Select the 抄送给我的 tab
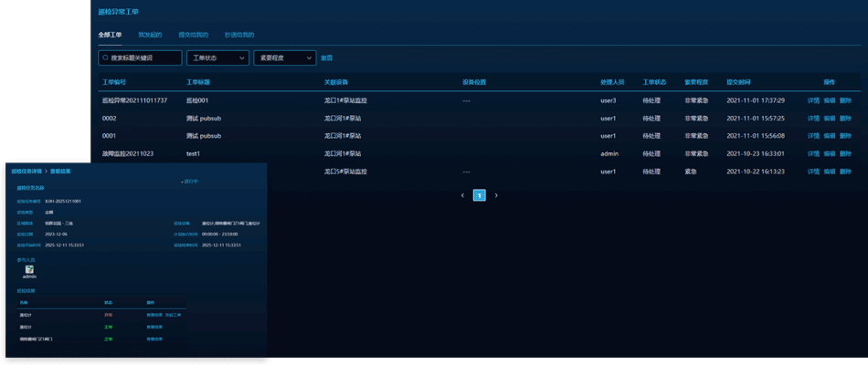This screenshot has width=868, height=365. (x=239, y=35)
